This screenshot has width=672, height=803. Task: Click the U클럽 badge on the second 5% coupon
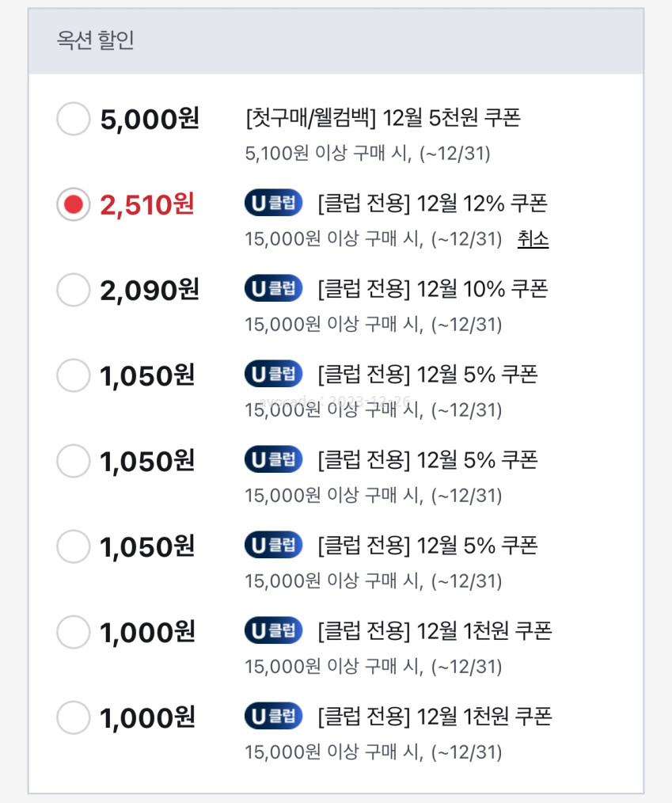pyautogui.click(x=273, y=459)
